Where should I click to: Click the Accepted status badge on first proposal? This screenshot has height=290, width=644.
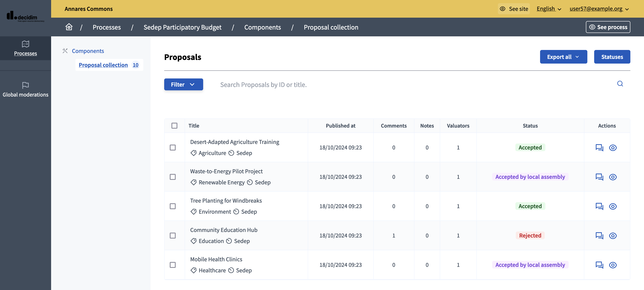pyautogui.click(x=530, y=148)
